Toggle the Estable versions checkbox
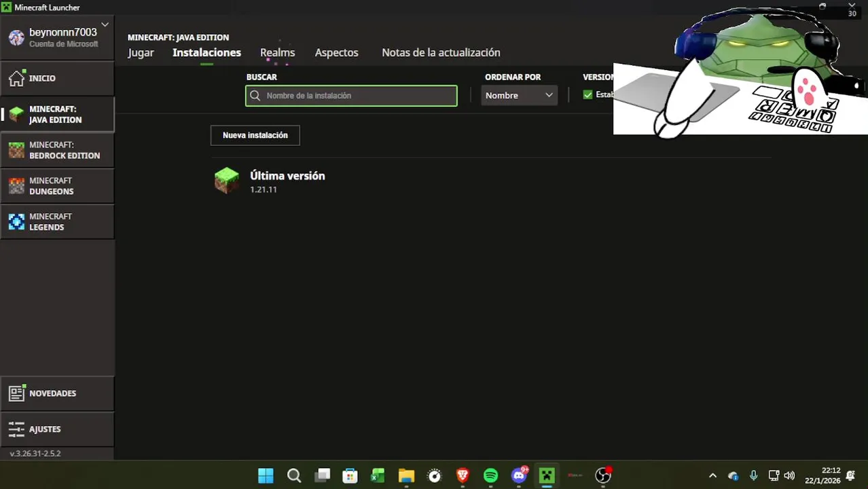Screen dimensions: 868x489 pos(587,95)
